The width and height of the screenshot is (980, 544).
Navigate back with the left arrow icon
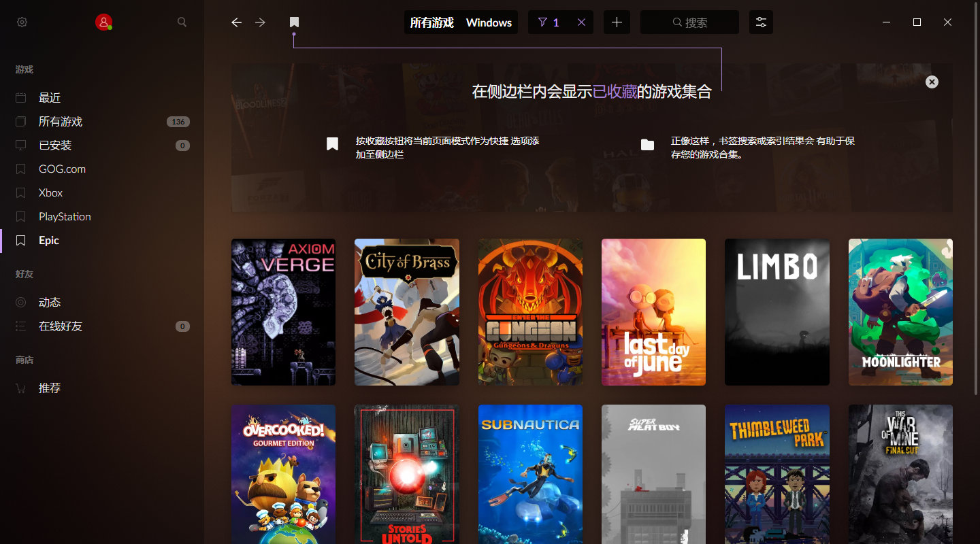pyautogui.click(x=235, y=22)
